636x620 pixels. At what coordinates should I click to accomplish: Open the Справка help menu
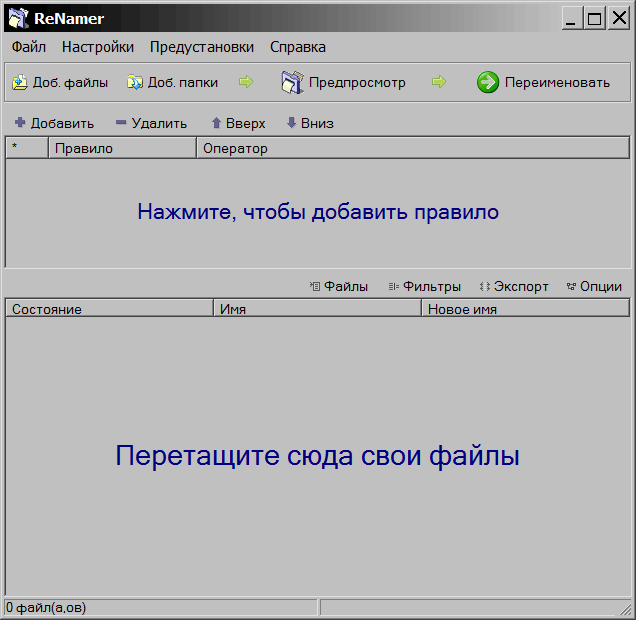point(298,47)
